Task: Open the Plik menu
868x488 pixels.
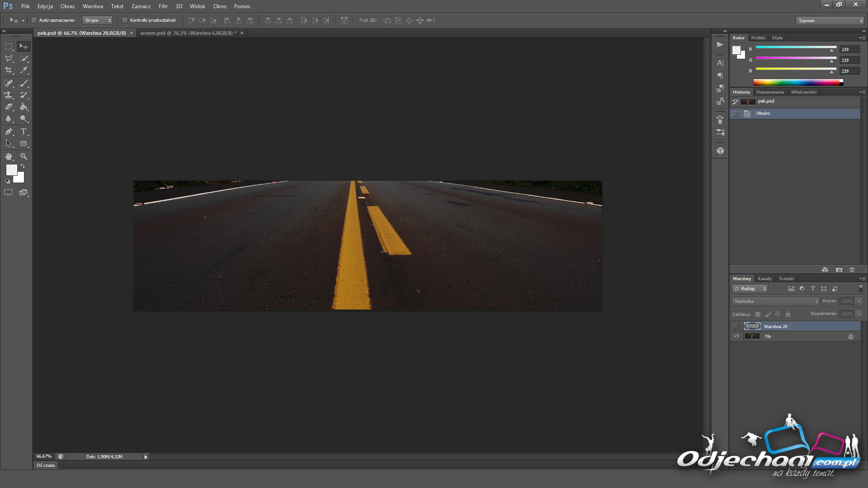Action: [x=26, y=6]
